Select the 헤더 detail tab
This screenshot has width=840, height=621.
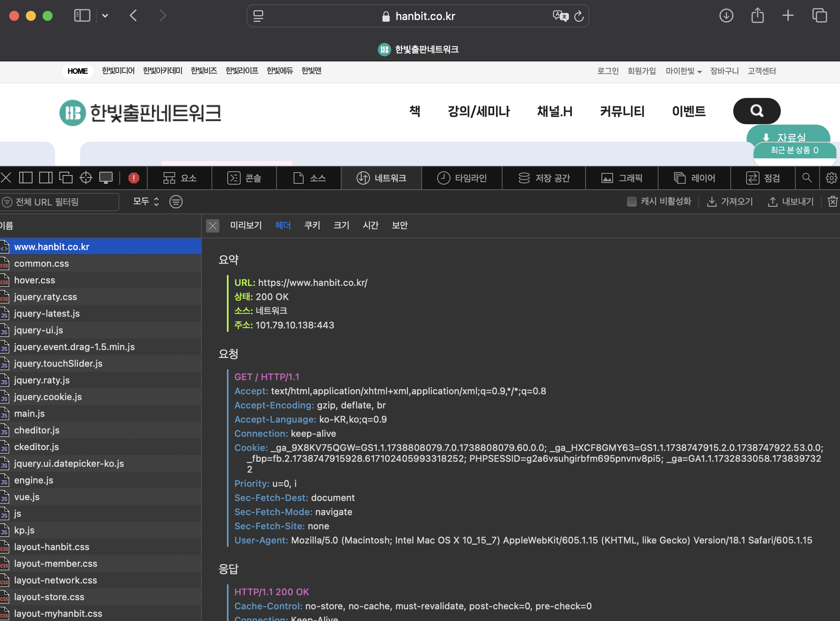point(283,225)
